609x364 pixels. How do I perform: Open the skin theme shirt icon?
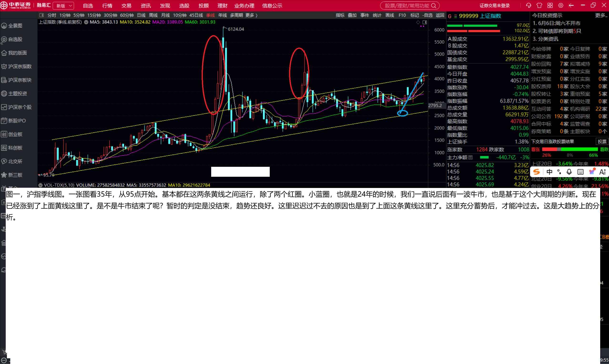click(539, 5)
